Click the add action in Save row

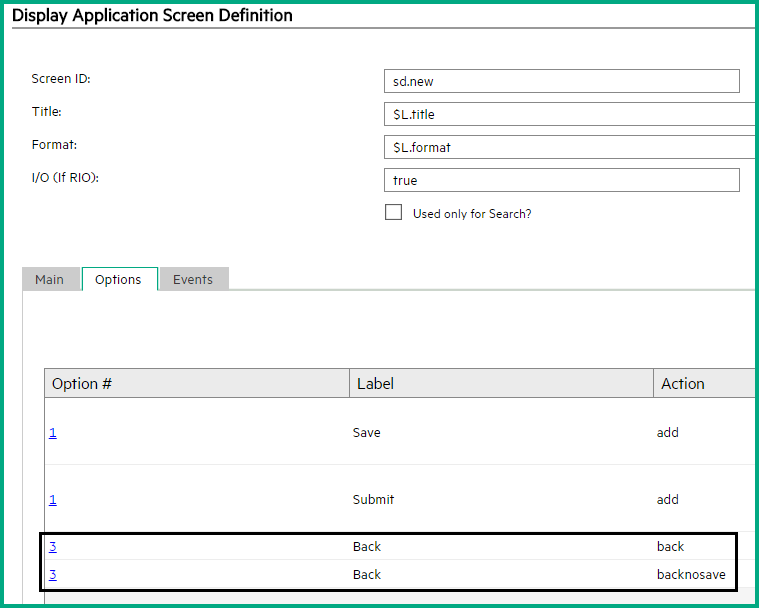coord(667,433)
